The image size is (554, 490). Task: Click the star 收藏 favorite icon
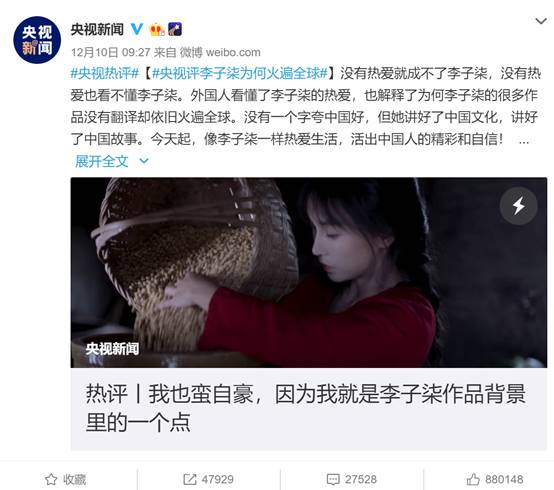[x=51, y=479]
